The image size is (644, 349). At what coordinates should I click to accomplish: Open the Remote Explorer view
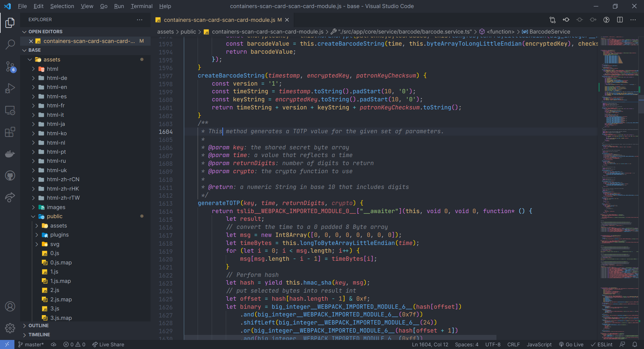point(10,110)
